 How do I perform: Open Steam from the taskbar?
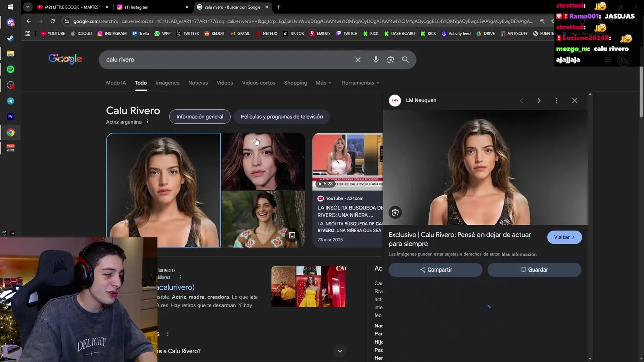(x=10, y=38)
